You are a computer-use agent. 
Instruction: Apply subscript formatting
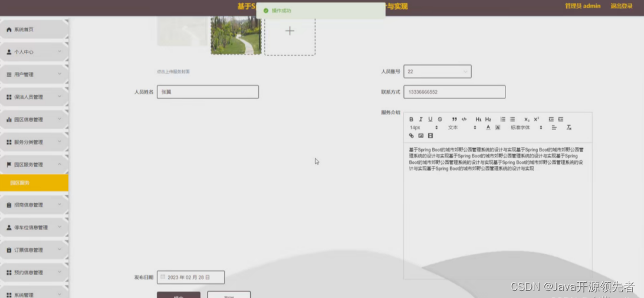pyautogui.click(x=527, y=119)
